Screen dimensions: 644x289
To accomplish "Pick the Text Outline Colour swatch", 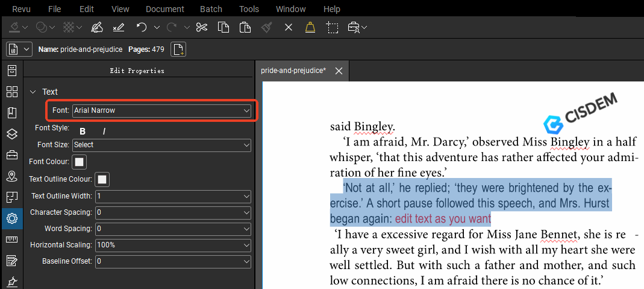I will pos(102,179).
